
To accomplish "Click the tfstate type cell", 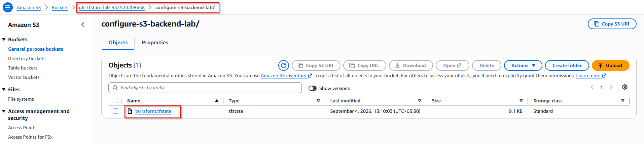I will (236, 111).
